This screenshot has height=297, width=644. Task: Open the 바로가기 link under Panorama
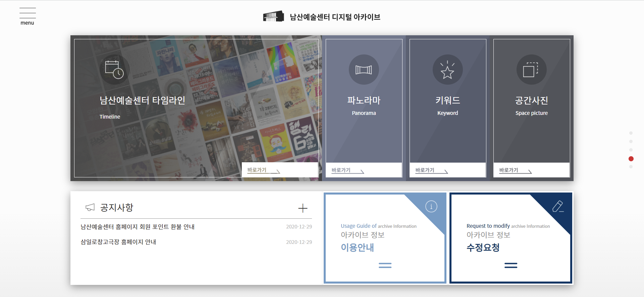point(347,170)
